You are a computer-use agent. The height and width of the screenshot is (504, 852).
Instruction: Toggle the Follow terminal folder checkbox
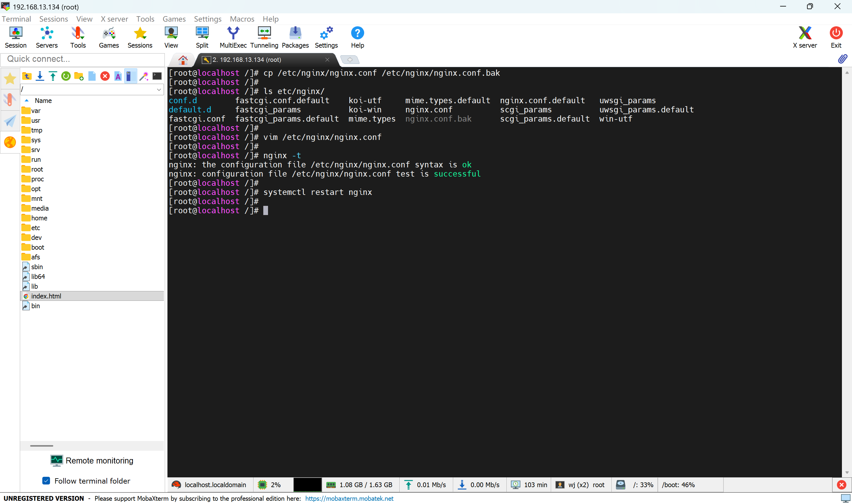[46, 481]
